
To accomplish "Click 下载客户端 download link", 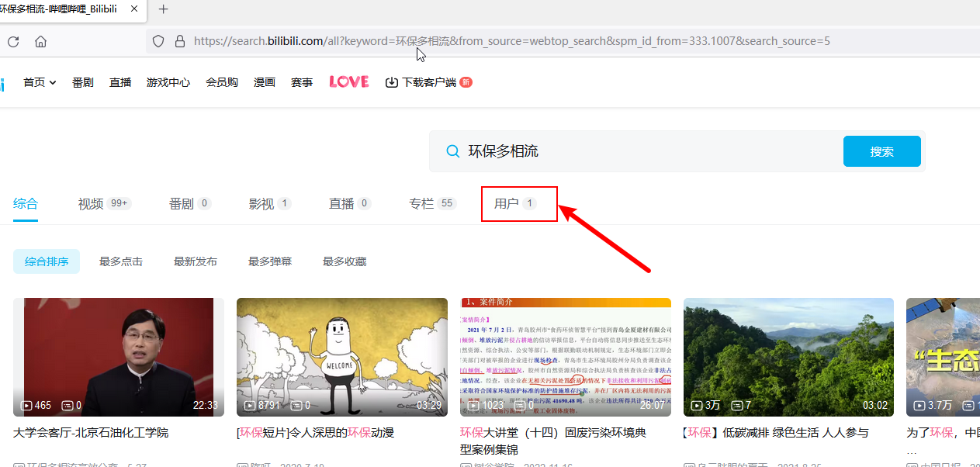I will [x=428, y=82].
